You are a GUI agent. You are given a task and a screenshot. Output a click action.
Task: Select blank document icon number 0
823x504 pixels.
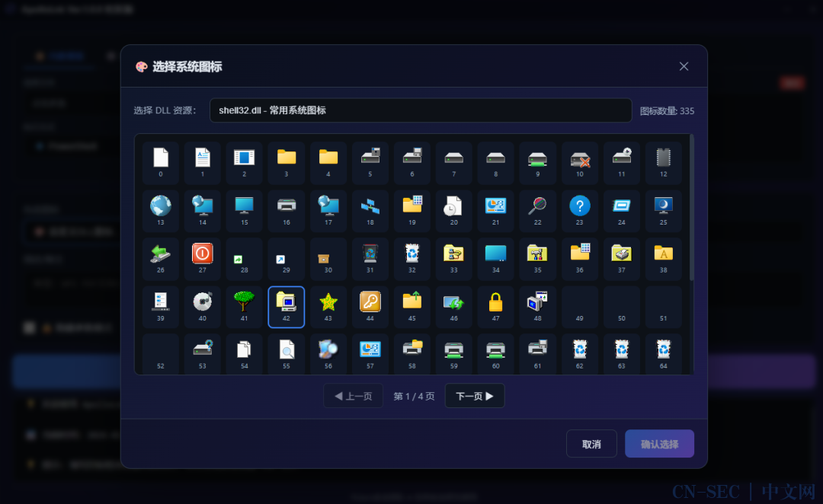[161, 163]
